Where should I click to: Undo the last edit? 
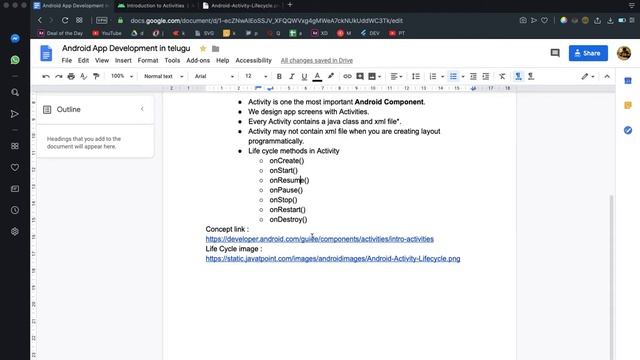coord(46,76)
